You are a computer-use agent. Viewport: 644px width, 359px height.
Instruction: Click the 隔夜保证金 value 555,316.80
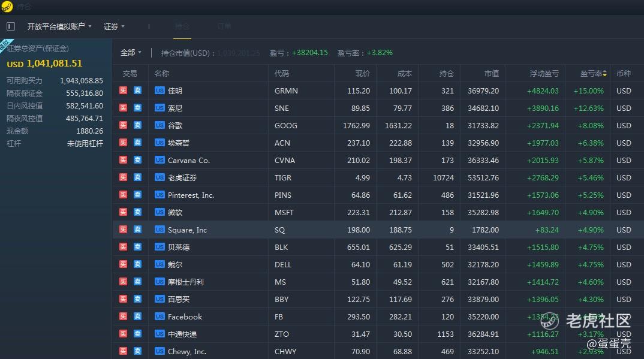click(85, 93)
